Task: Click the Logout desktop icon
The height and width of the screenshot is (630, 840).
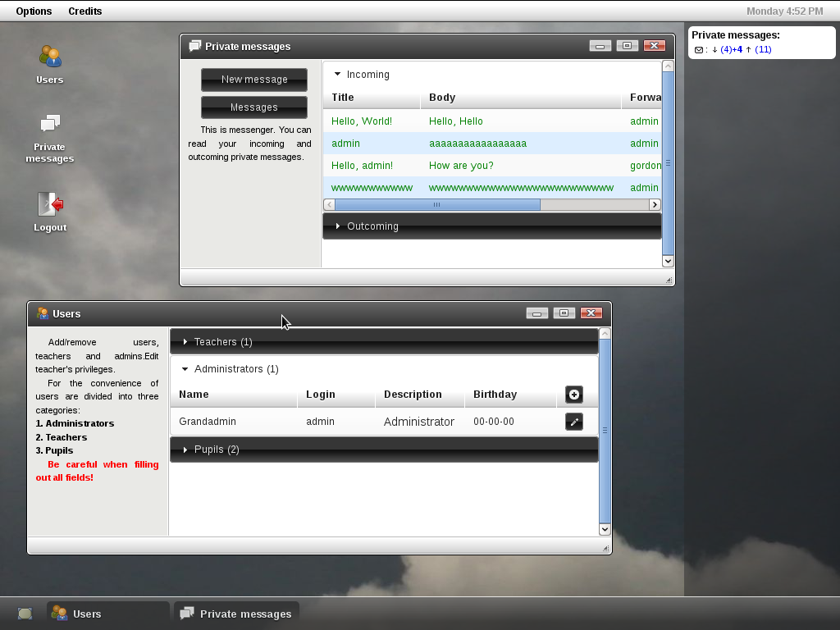Action: (49, 205)
